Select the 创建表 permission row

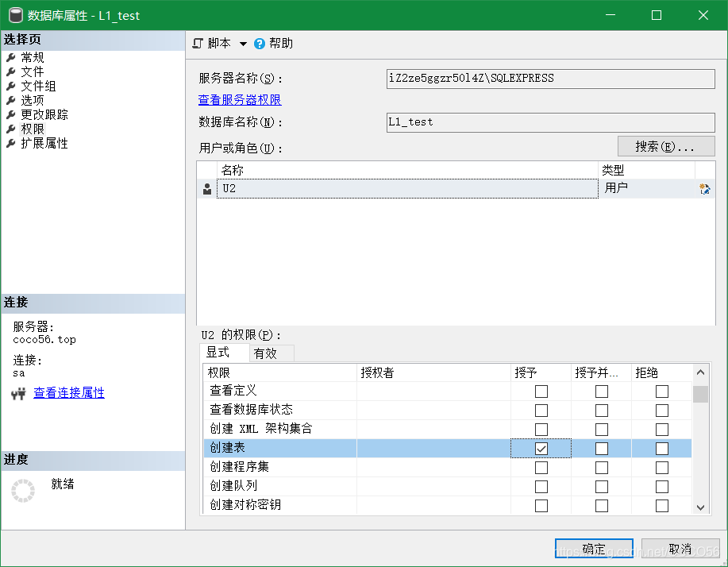pos(448,449)
